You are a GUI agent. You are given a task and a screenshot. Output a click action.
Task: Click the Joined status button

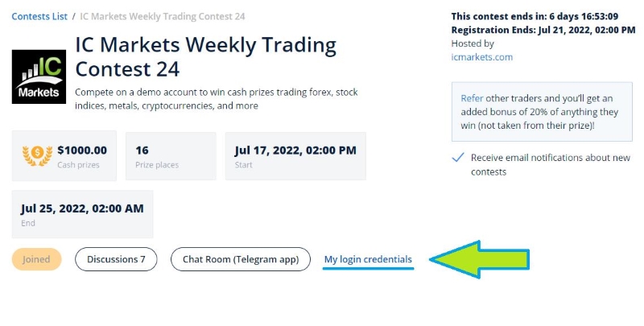(x=36, y=259)
